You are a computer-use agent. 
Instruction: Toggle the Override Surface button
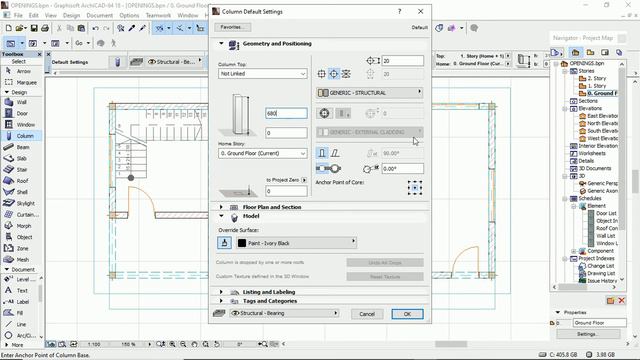224,243
